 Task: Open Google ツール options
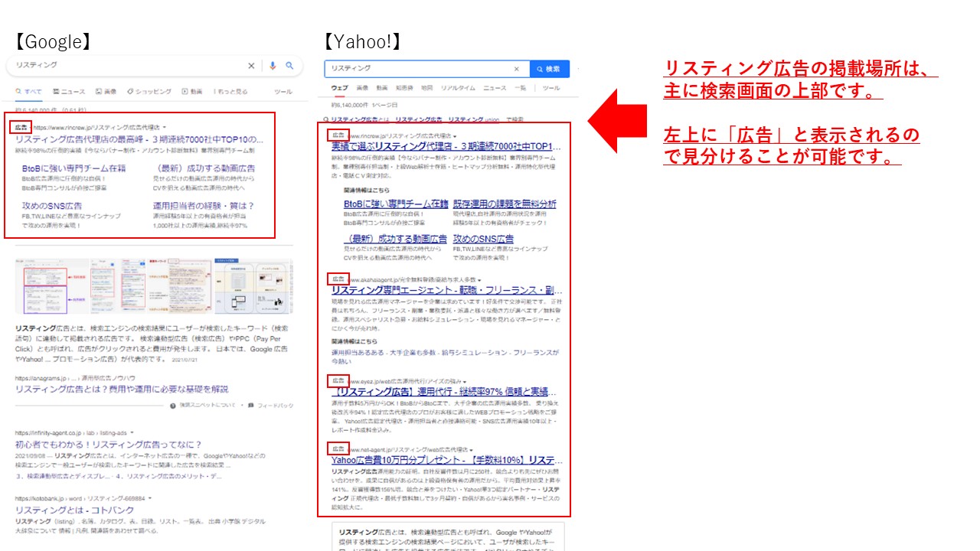(x=283, y=92)
